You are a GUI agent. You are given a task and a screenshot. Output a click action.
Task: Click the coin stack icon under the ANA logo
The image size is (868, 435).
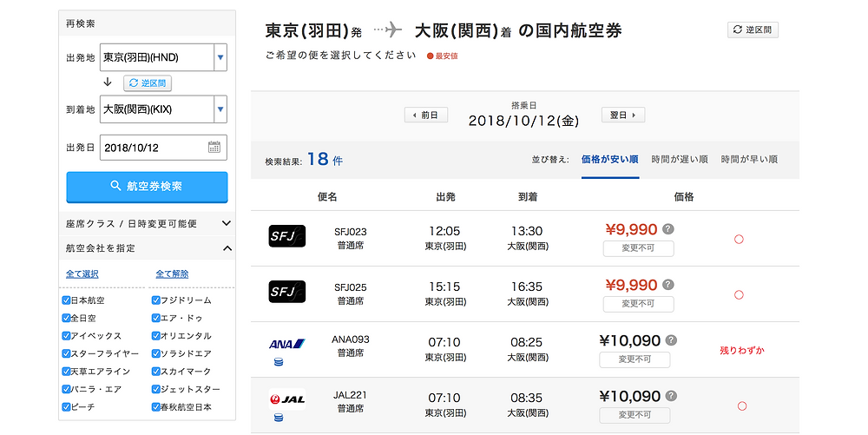[x=279, y=362]
